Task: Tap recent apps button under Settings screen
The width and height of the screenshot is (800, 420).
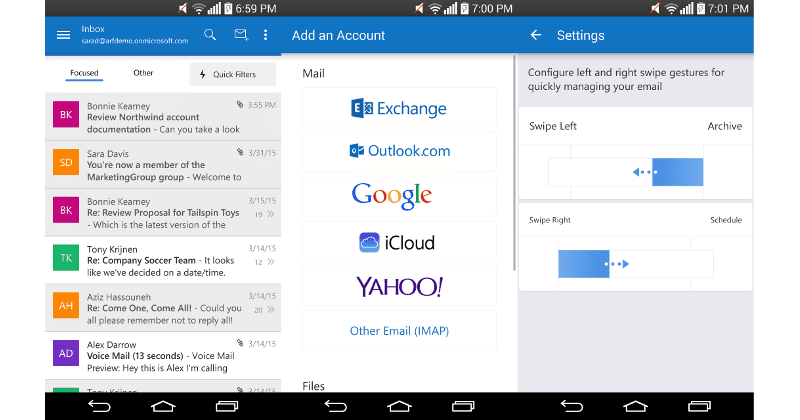Action: [x=699, y=406]
